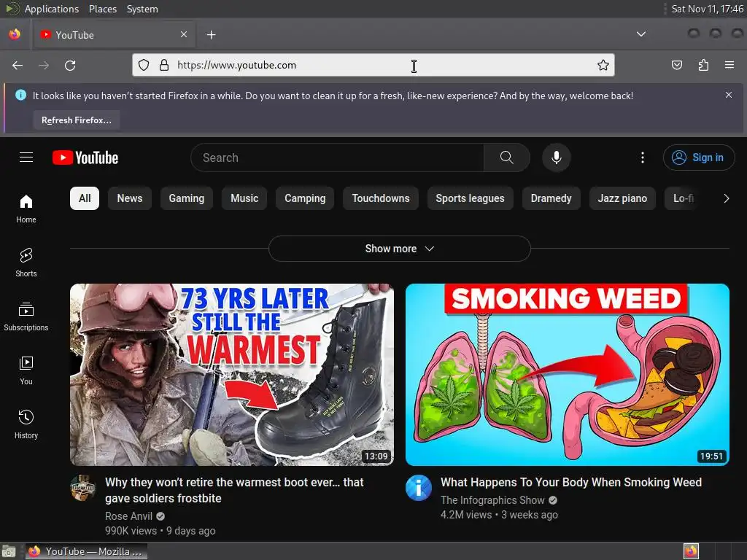Click the Sign in button
This screenshot has height=560, width=747.
point(698,157)
